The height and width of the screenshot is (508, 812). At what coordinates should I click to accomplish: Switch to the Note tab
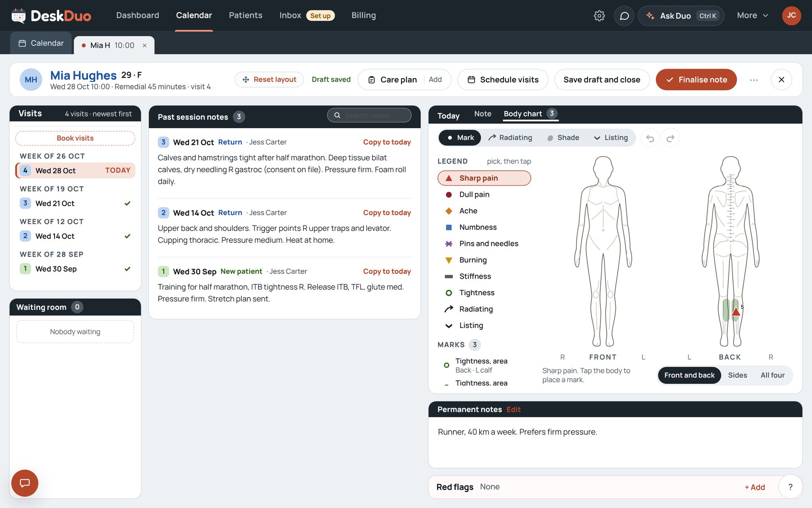(x=483, y=114)
